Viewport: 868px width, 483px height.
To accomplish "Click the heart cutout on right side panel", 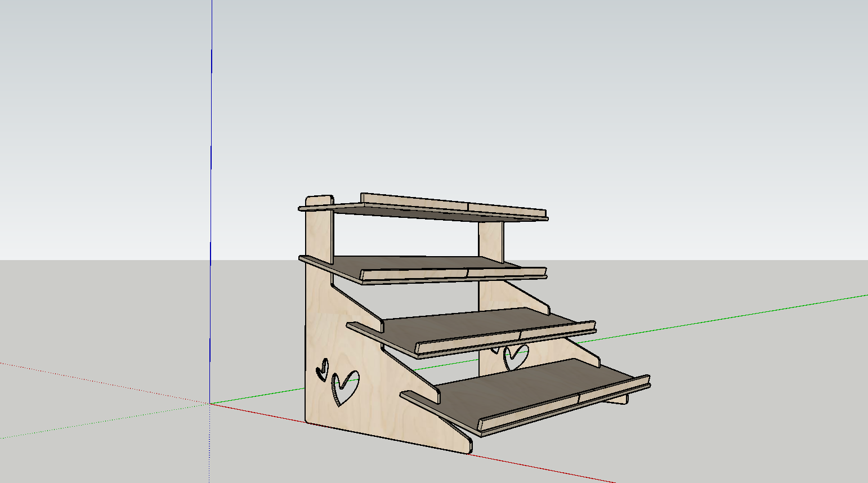I will [514, 356].
